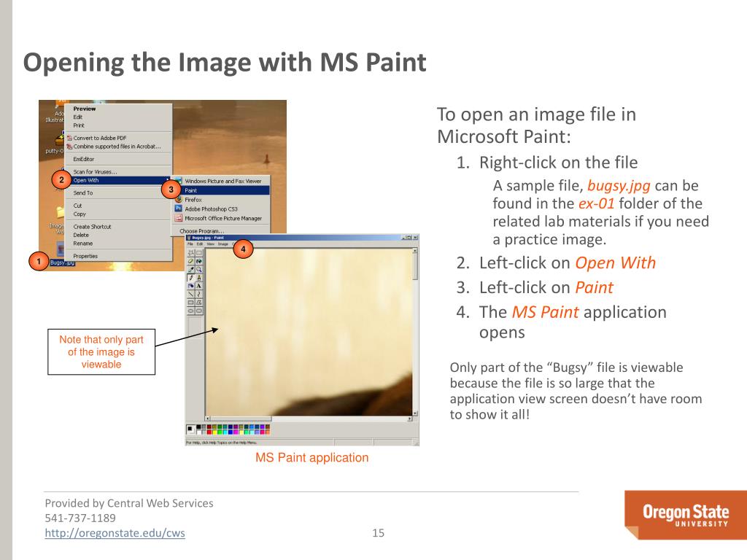The width and height of the screenshot is (747, 560).
Task: Select the straight Line tool in Paint
Action: [190, 294]
